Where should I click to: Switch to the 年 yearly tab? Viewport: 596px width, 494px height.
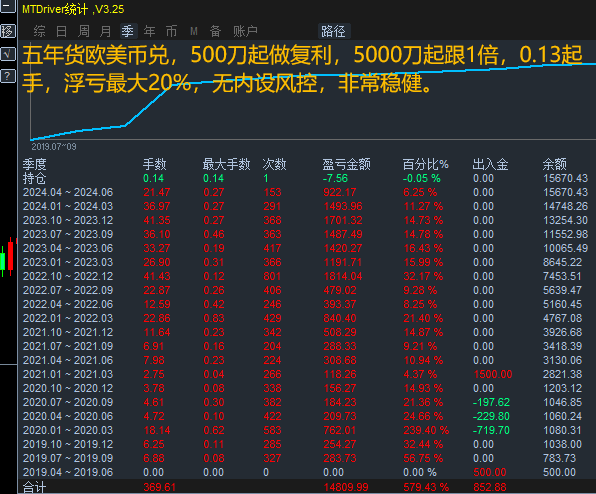149,31
